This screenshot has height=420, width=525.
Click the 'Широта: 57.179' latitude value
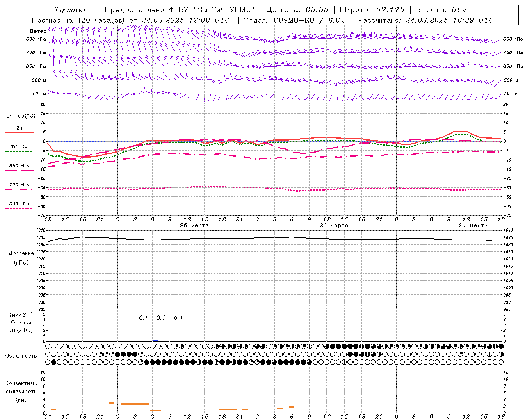(372, 10)
